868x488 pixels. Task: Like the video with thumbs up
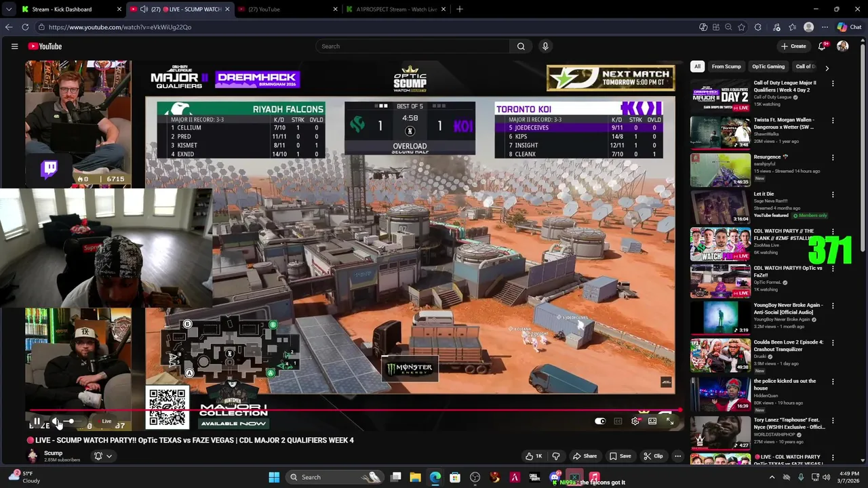tap(534, 456)
